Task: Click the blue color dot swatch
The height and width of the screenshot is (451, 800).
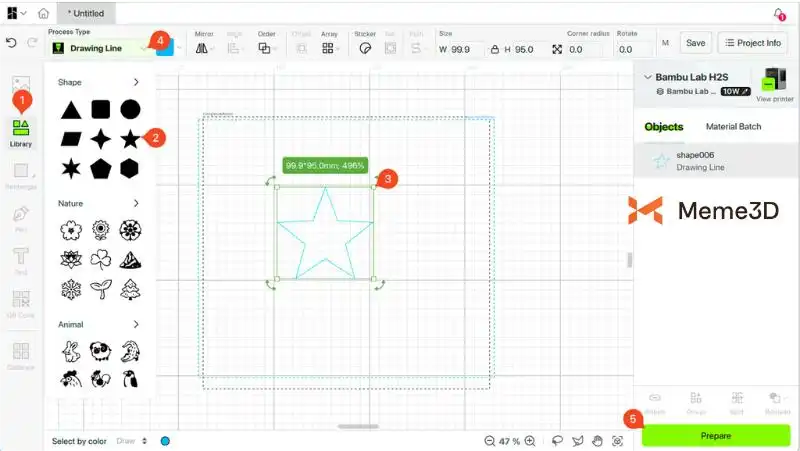Action: [165, 440]
